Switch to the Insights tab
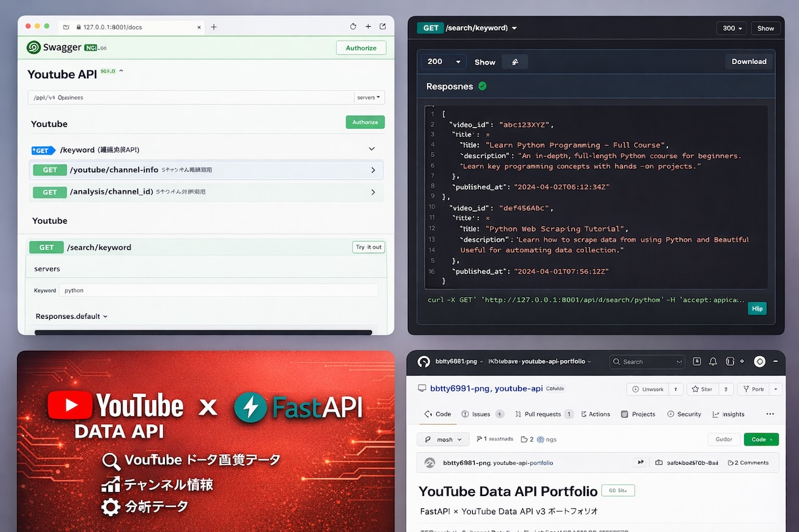The image size is (799, 532). coord(728,414)
